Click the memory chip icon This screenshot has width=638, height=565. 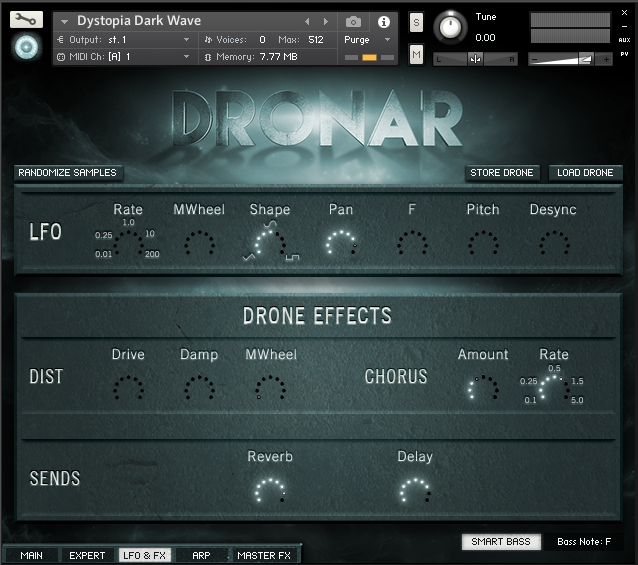208,57
